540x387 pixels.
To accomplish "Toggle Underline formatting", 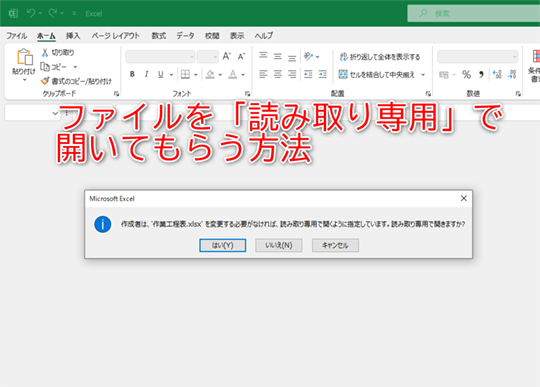I will 160,74.
